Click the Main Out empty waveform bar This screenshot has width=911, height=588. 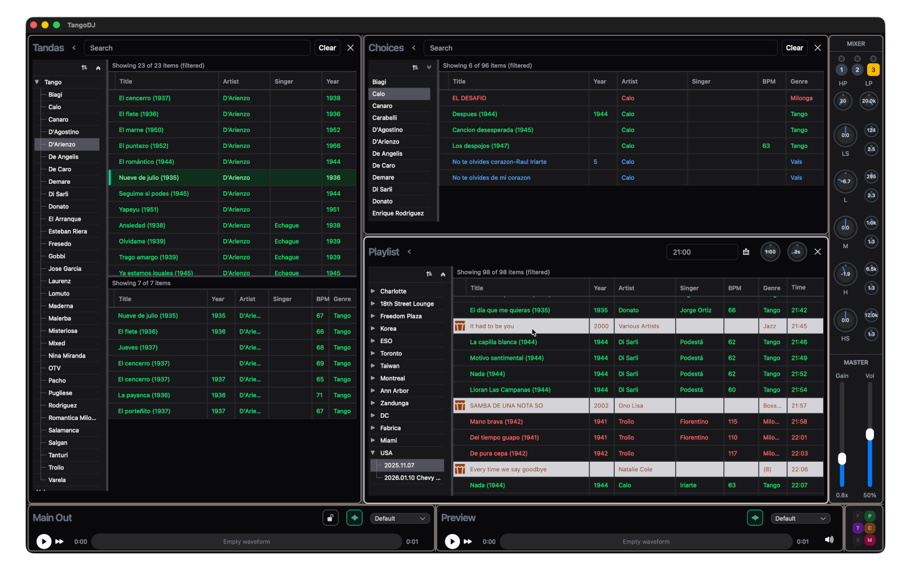click(247, 542)
